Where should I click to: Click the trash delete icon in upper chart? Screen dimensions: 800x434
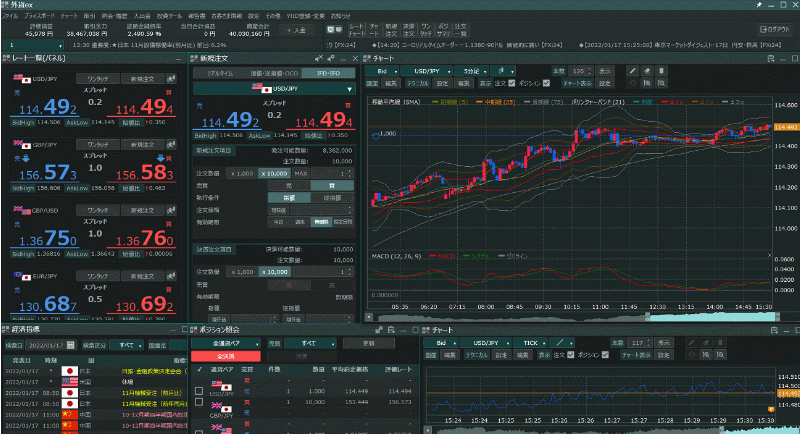tap(663, 72)
